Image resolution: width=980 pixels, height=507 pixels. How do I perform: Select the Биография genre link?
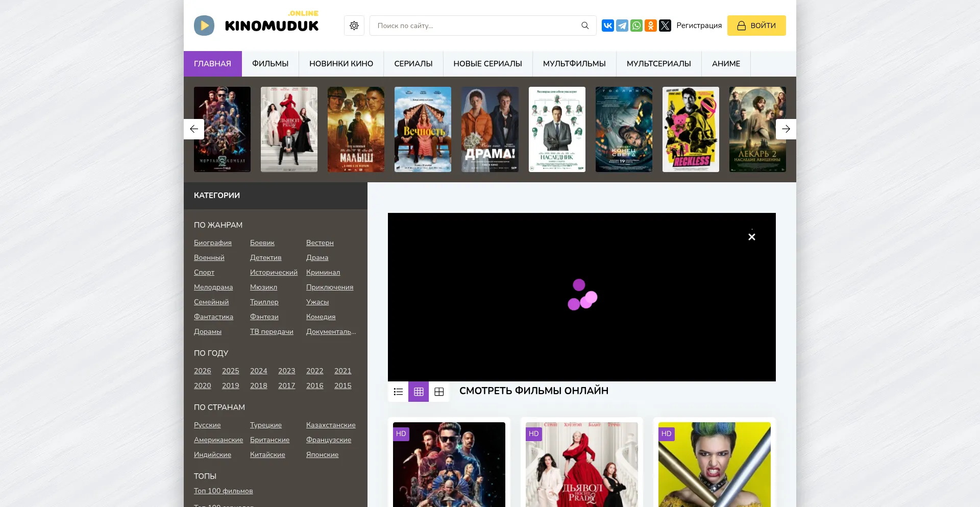213,243
